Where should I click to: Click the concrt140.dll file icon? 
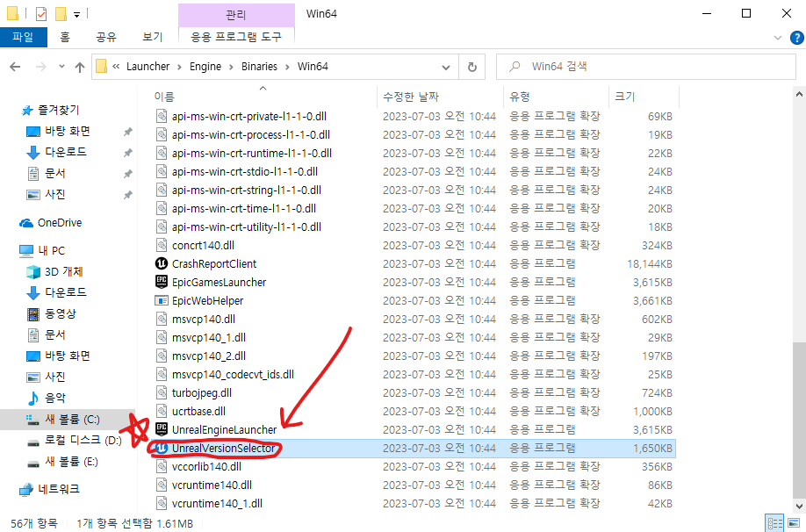point(162,245)
